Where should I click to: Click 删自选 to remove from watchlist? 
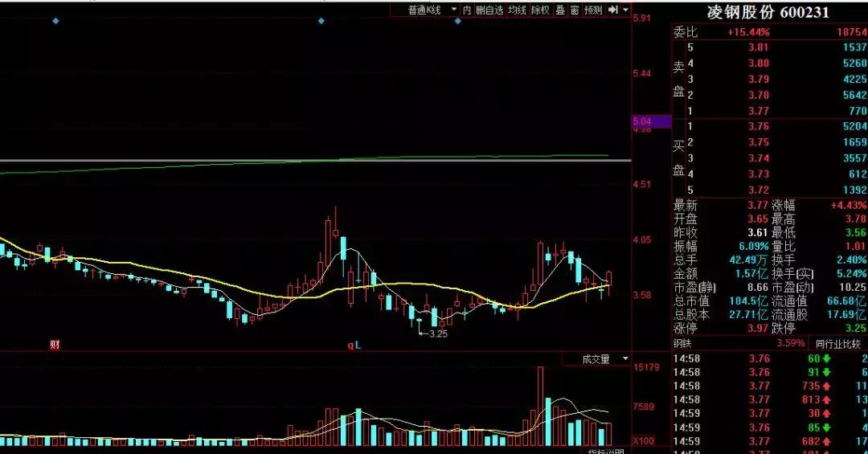tap(489, 10)
